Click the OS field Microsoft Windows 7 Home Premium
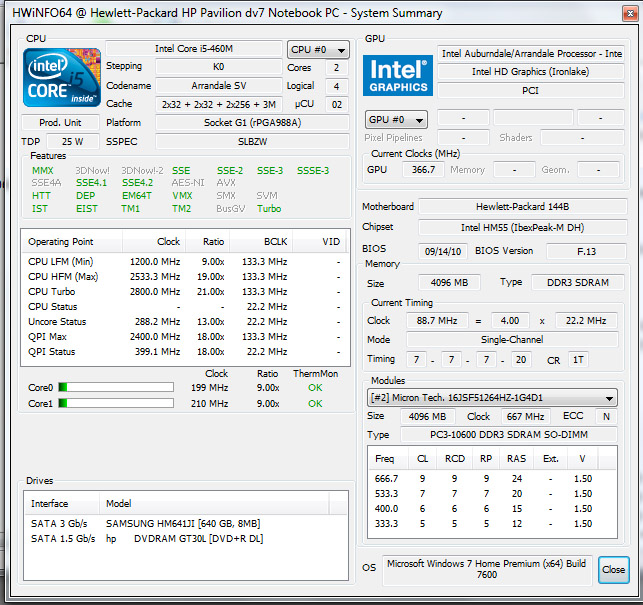643x605 pixels. click(x=487, y=569)
